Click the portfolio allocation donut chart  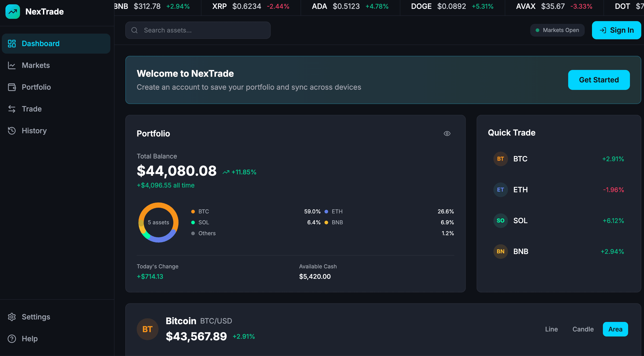click(x=158, y=222)
